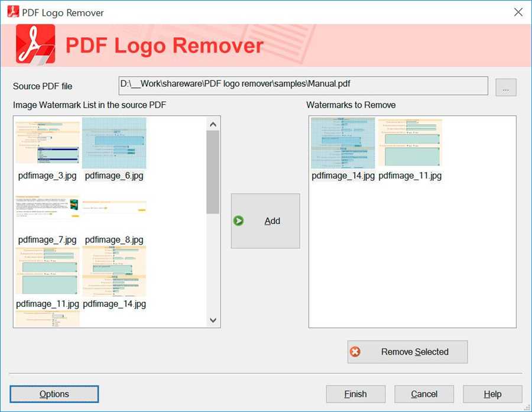The height and width of the screenshot is (412, 532).
Task: Click the red X icon on Remove Selected
Action: (355, 352)
